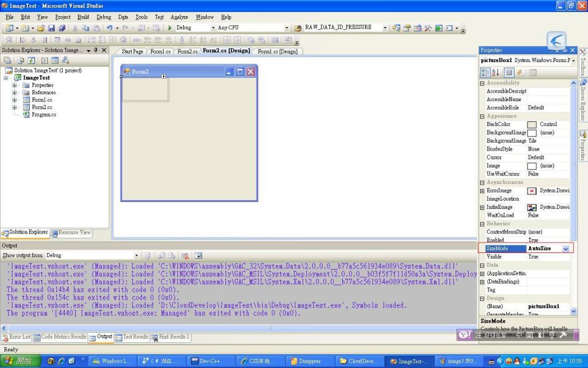Image resolution: width=588 pixels, height=368 pixels.
Task: Sort properties alphabetically with A-Z icon
Action: click(496, 72)
